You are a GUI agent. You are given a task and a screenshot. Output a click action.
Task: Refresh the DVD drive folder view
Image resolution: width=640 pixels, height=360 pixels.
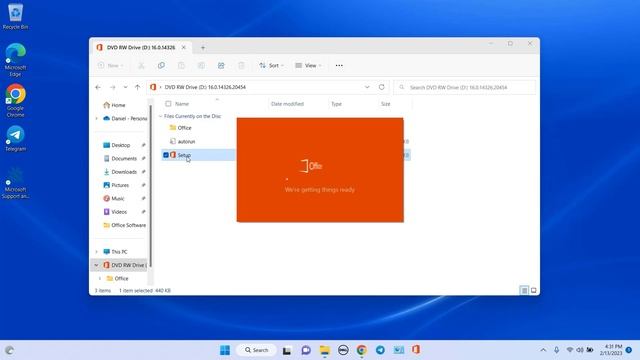pyautogui.click(x=381, y=87)
